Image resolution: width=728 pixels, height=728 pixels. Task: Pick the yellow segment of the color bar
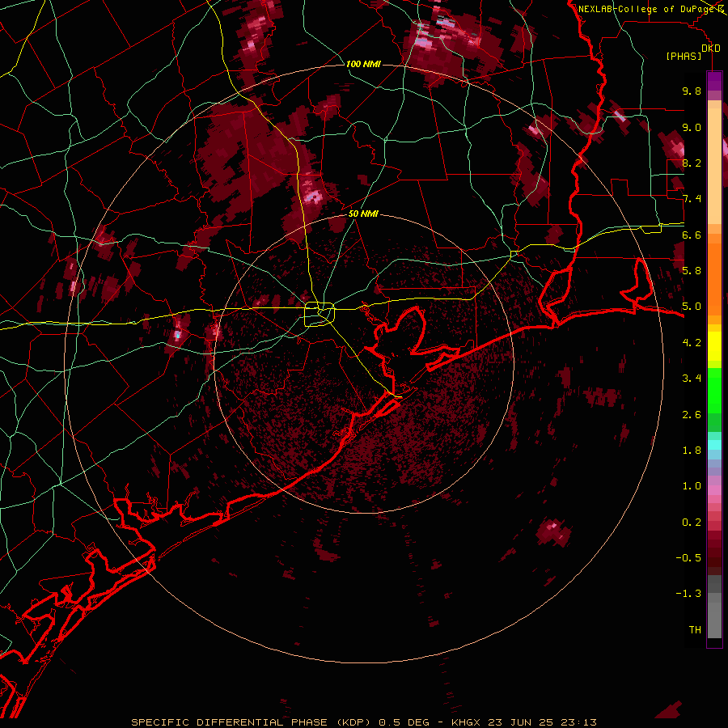(714, 346)
